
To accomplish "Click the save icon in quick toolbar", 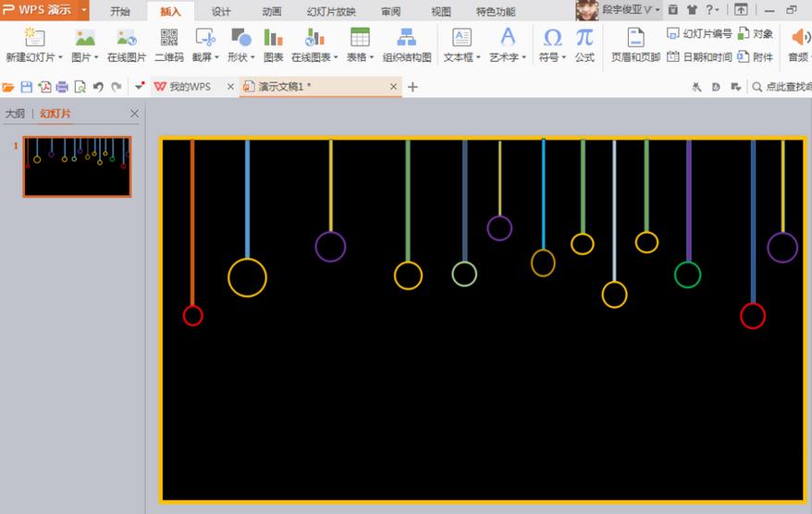I will point(27,87).
